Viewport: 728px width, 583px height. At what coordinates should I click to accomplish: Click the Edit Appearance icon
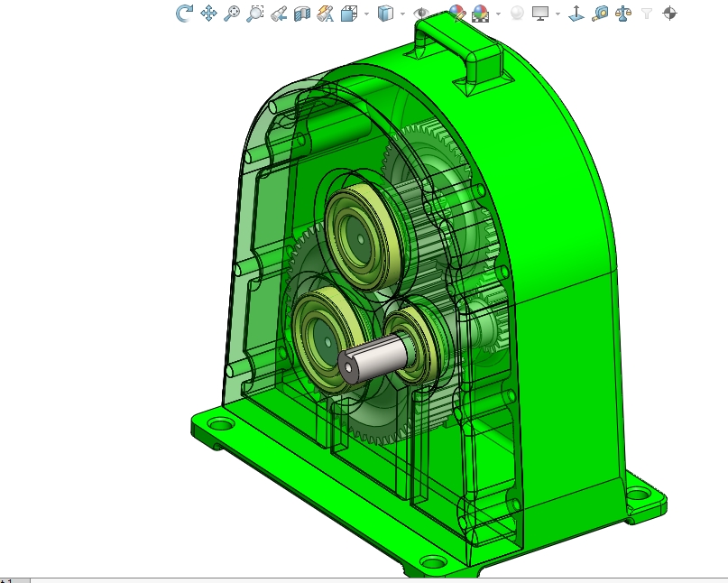(456, 13)
